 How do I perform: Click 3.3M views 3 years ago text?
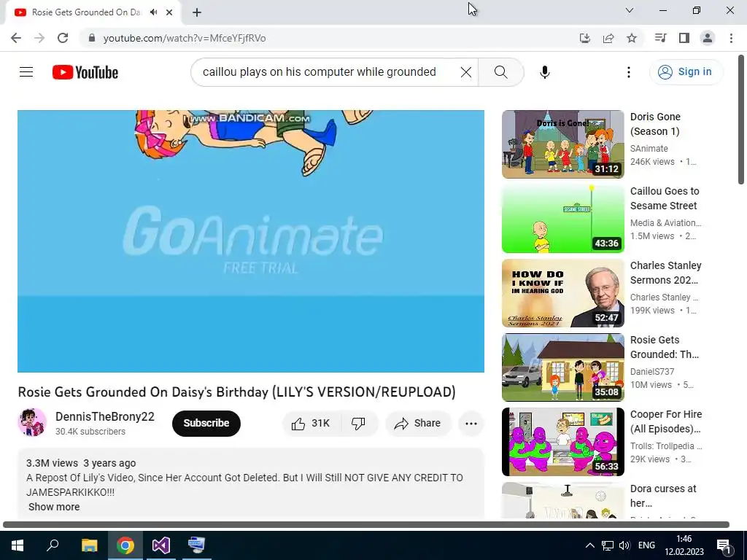click(x=81, y=463)
